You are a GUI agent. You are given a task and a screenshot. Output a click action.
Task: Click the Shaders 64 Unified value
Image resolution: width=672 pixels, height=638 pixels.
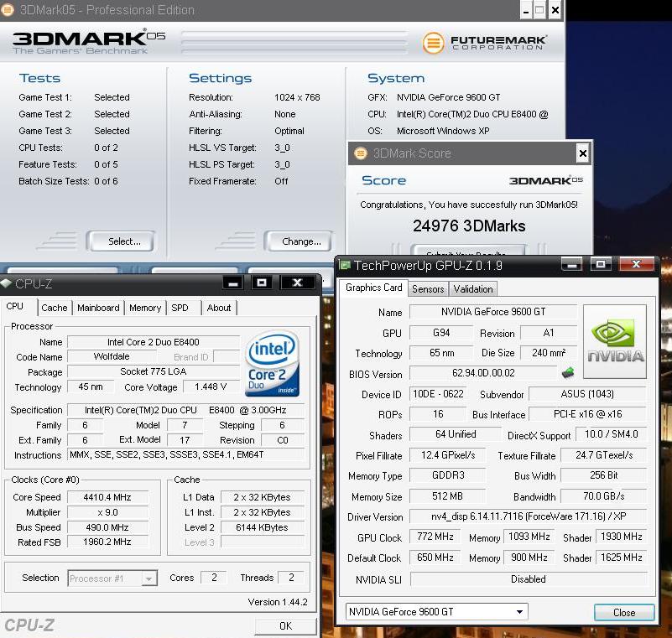pos(456,434)
